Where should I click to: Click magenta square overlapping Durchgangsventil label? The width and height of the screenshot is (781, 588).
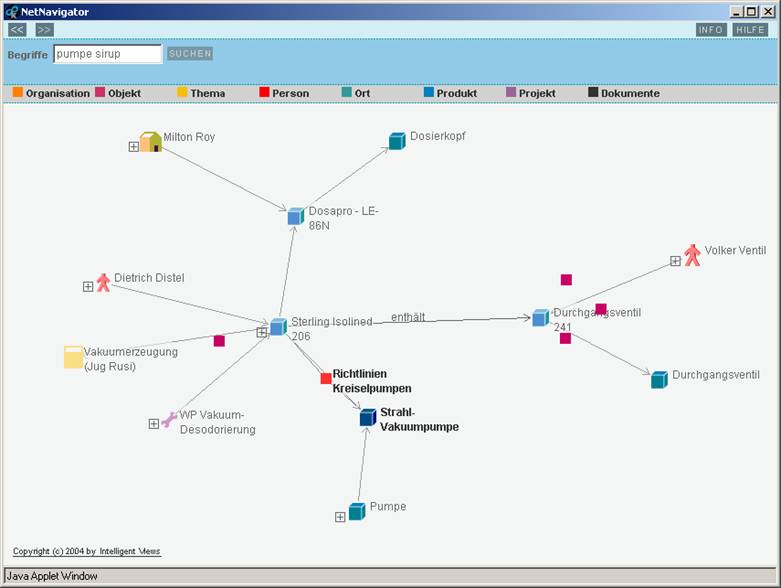pyautogui.click(x=601, y=309)
